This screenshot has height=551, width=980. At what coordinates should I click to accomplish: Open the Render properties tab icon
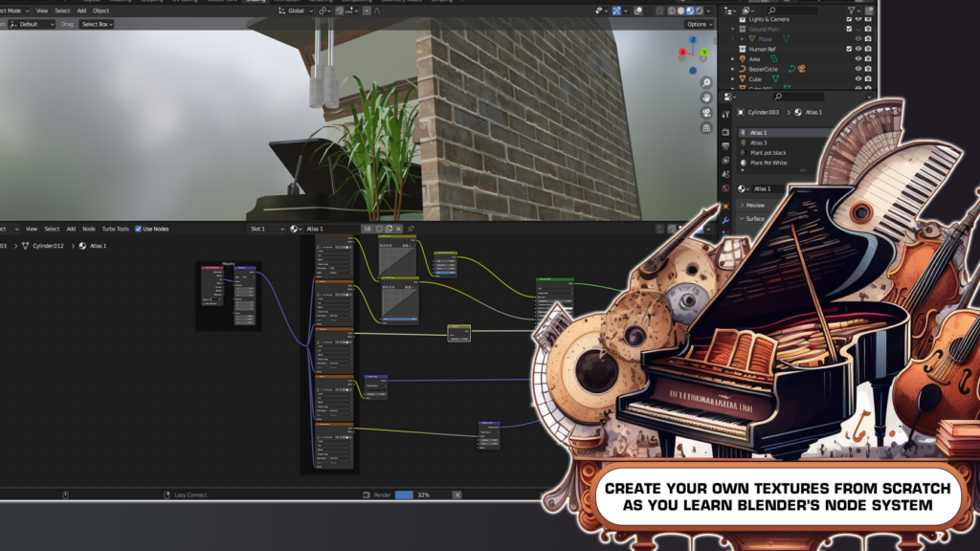click(x=725, y=132)
